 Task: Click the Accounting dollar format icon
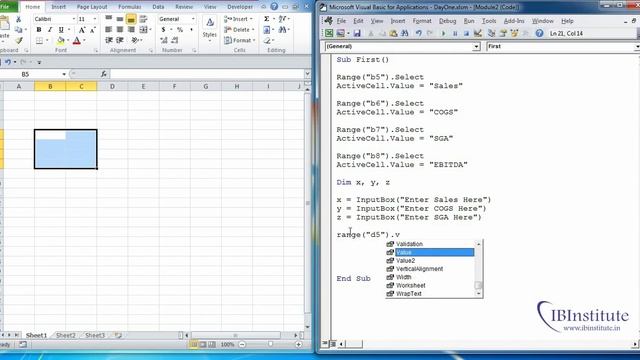(163, 30)
